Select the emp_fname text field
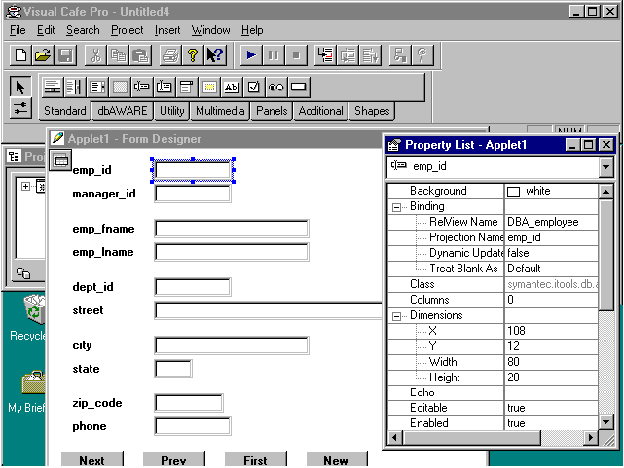The image size is (624, 468). pyautogui.click(x=232, y=229)
